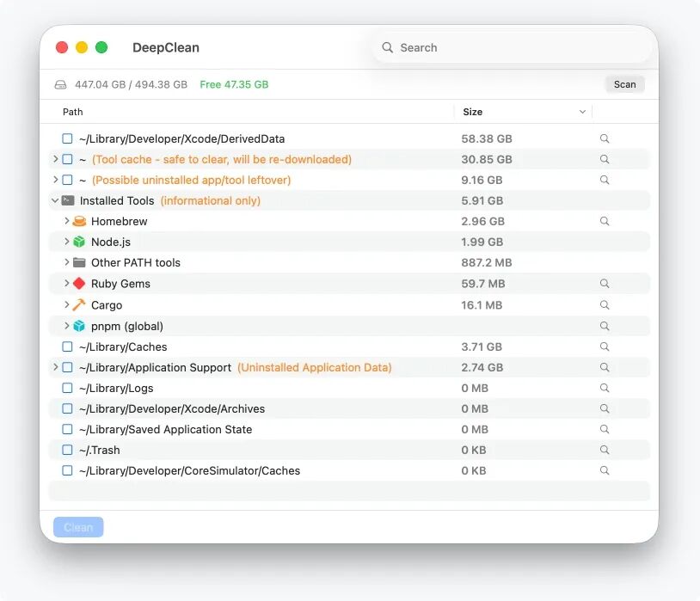This screenshot has height=601, width=700.
Task: Click the 447.04 GB / 494.38 GB usage text
Action: point(131,84)
